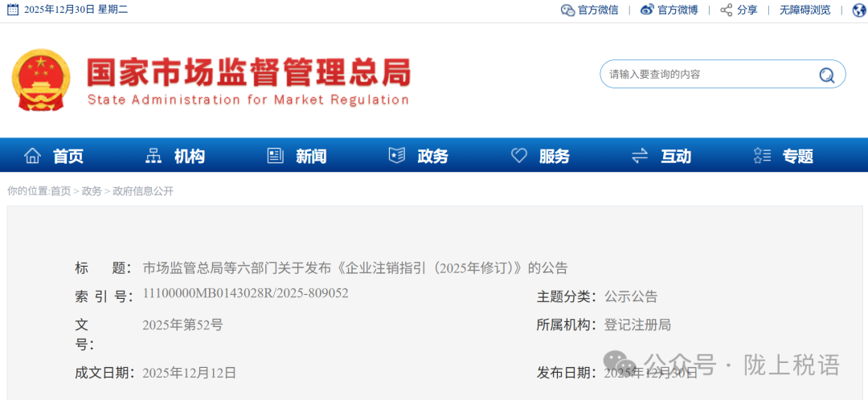The width and height of the screenshot is (868, 400).
Task: Click the national emblem logo
Action: 41,80
